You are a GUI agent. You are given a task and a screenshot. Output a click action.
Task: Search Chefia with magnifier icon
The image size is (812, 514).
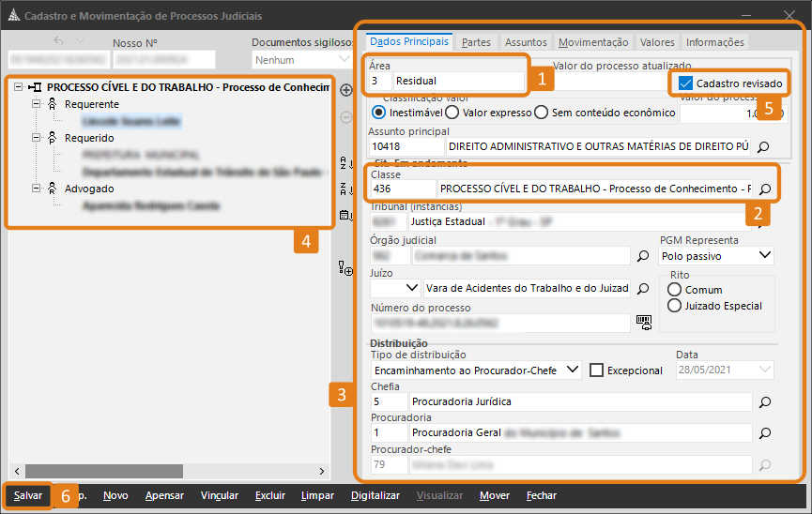pyautogui.click(x=764, y=401)
